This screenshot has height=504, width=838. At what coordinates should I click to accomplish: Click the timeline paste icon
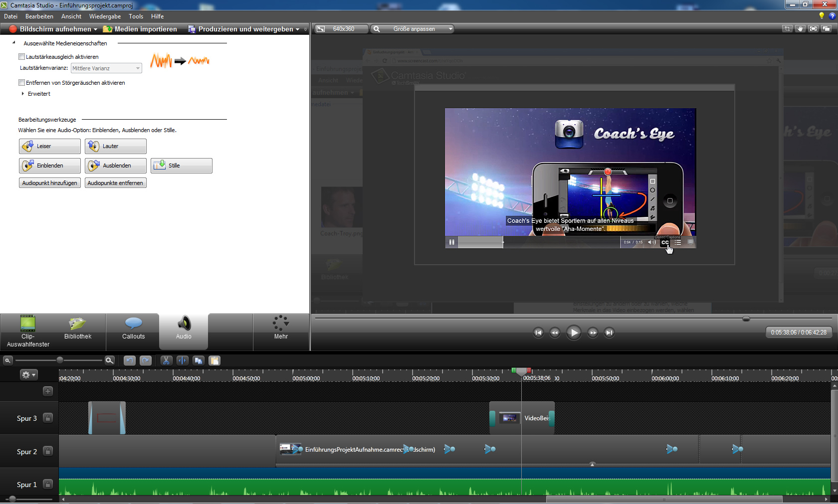(x=214, y=360)
